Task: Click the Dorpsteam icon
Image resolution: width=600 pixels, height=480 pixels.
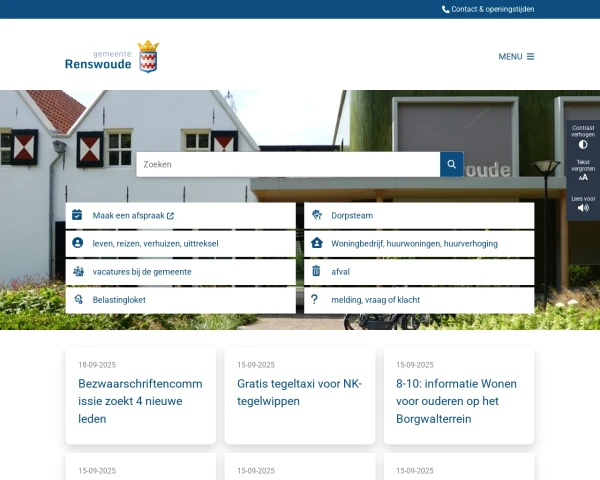Action: [316, 215]
